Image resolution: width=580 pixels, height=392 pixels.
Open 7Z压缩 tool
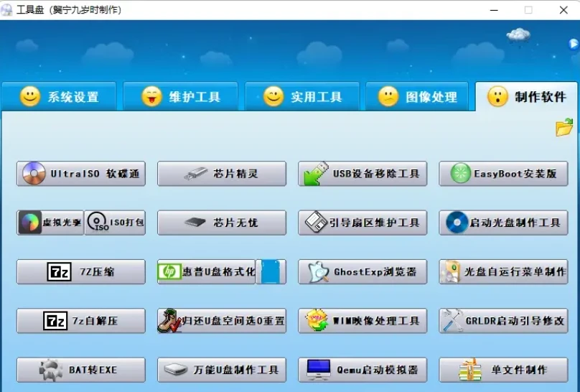click(x=81, y=272)
